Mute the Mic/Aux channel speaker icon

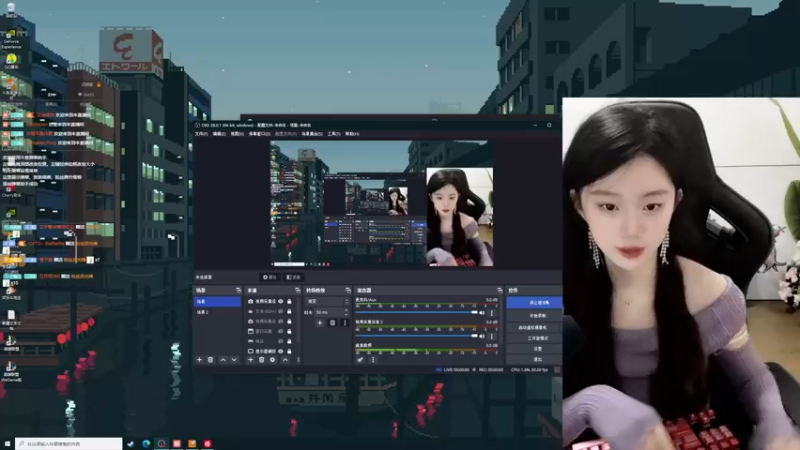[482, 312]
